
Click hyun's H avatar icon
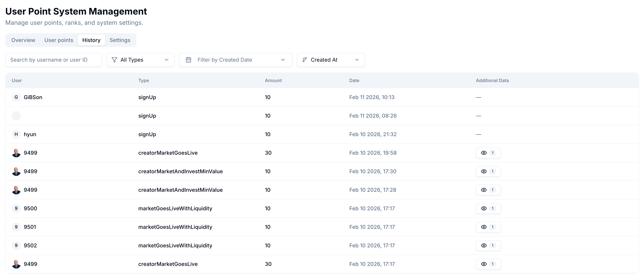click(x=16, y=134)
